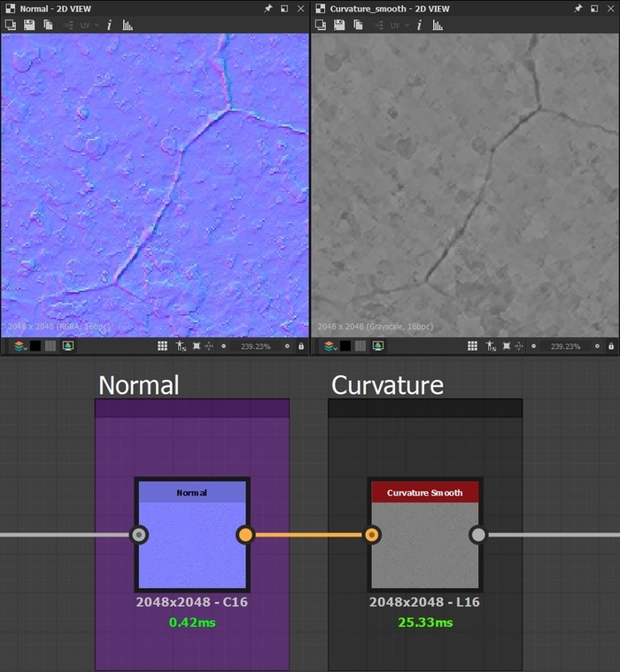
Task: Save the Normal view image
Action: (29, 25)
